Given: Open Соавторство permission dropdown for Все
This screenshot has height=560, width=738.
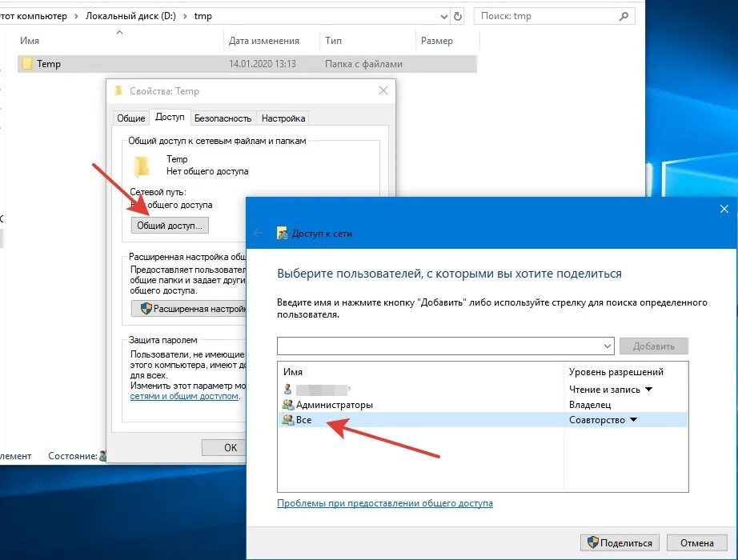Looking at the screenshot, I should coord(633,420).
